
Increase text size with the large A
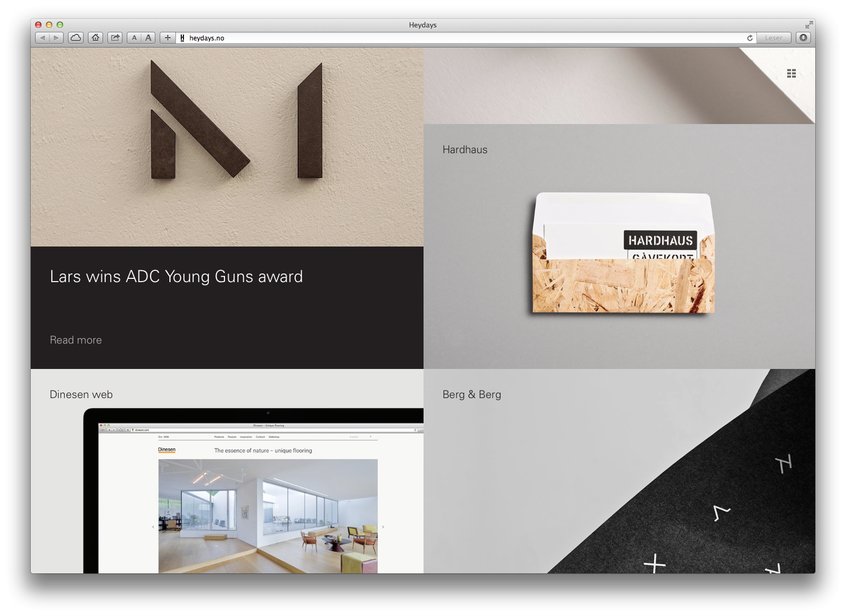click(x=148, y=38)
